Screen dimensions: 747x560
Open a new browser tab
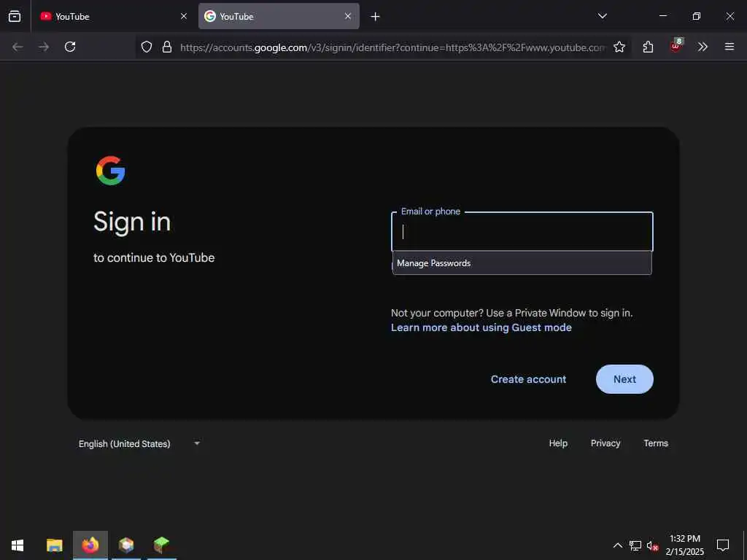376,17
